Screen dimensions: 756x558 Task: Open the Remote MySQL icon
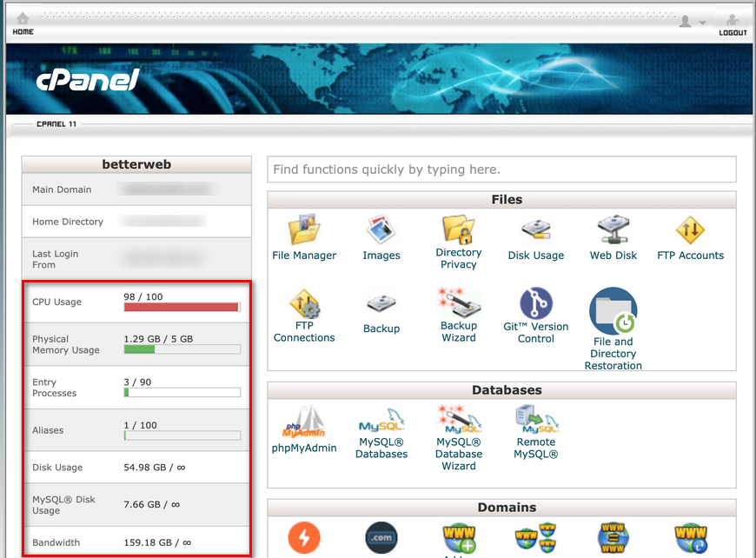coord(537,419)
